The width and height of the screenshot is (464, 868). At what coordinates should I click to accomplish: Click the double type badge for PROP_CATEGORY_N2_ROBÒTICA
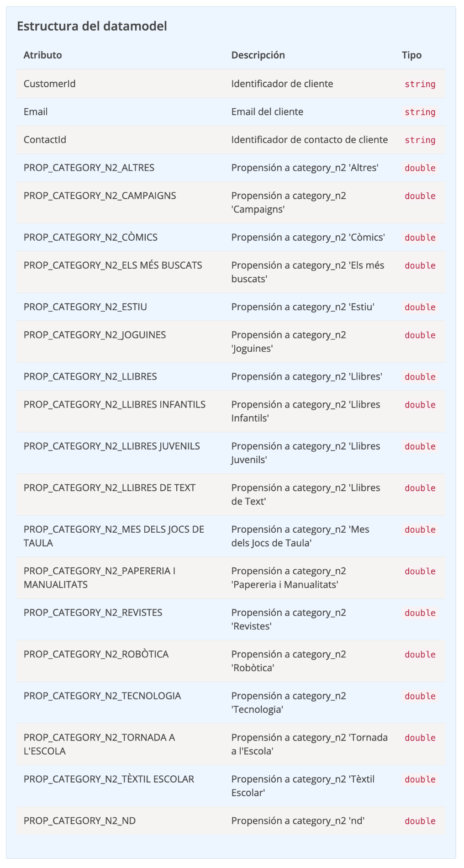[x=420, y=655]
